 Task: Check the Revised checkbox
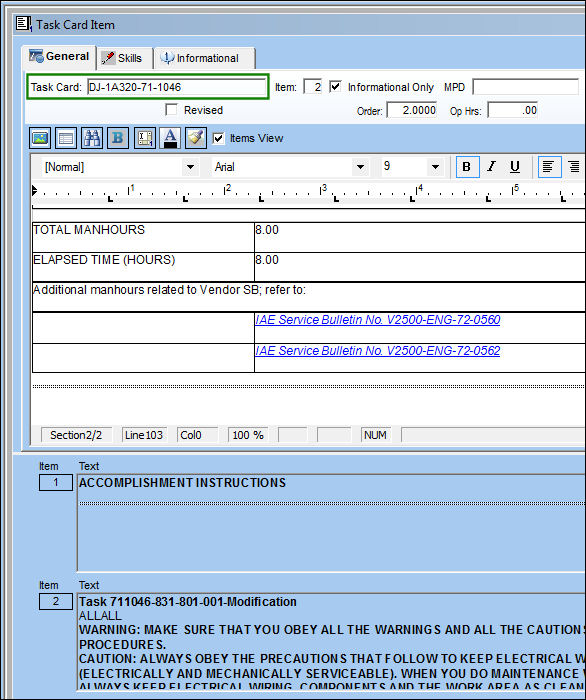pyautogui.click(x=171, y=109)
